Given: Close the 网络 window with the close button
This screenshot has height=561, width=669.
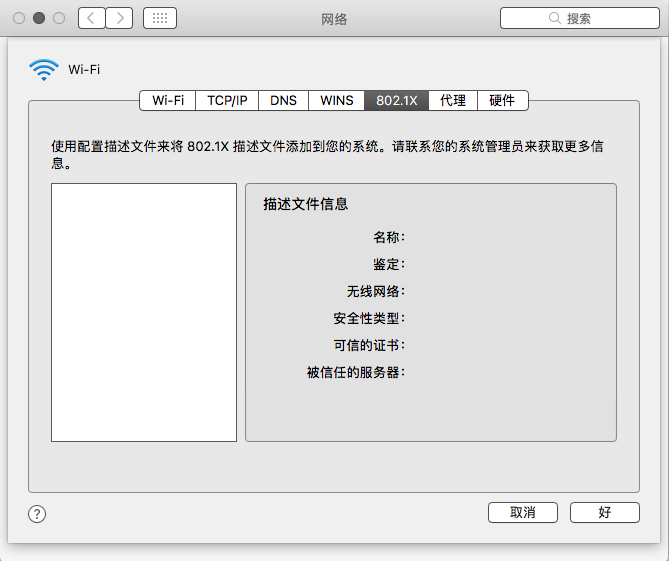Looking at the screenshot, I should coord(20,18).
